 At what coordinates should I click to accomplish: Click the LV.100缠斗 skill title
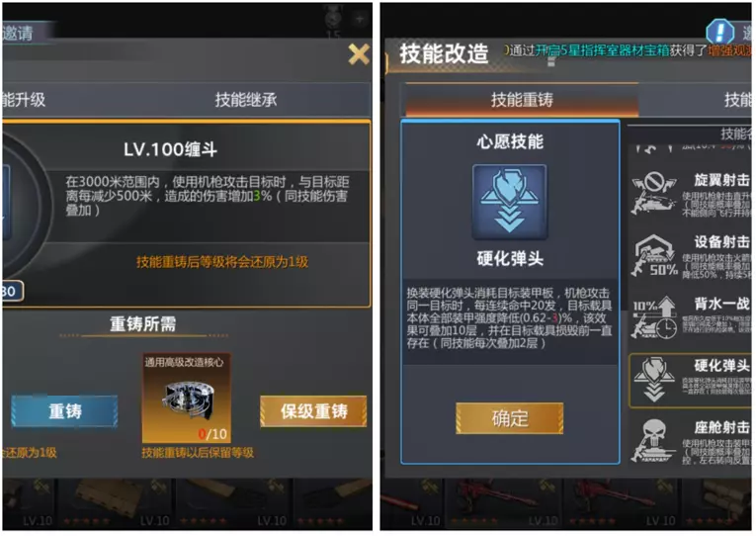pyautogui.click(x=170, y=149)
